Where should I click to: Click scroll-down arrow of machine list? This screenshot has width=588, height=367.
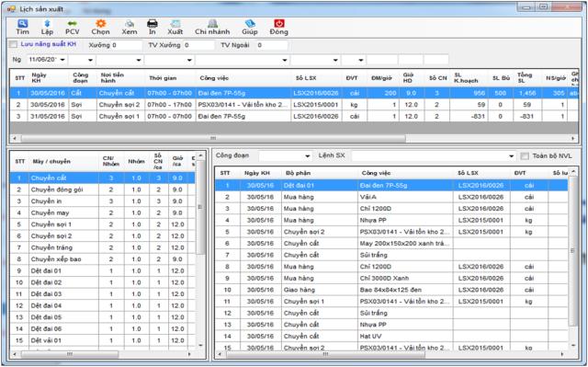click(200, 345)
